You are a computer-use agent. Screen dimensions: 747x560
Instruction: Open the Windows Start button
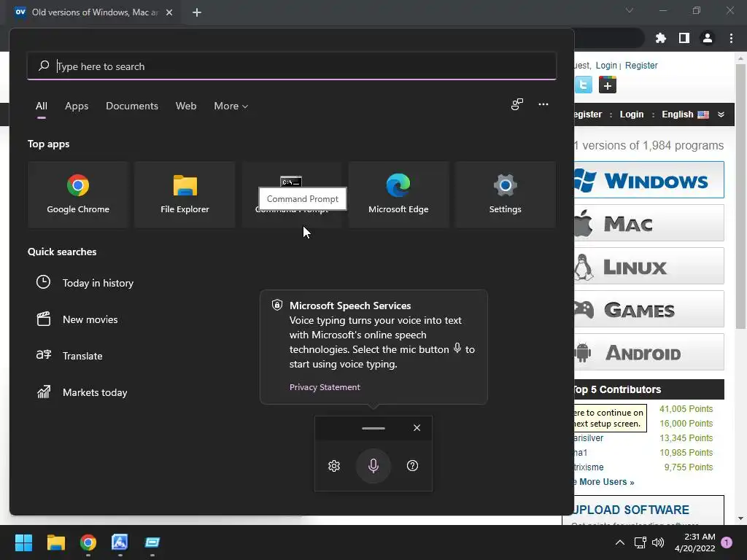(23, 542)
